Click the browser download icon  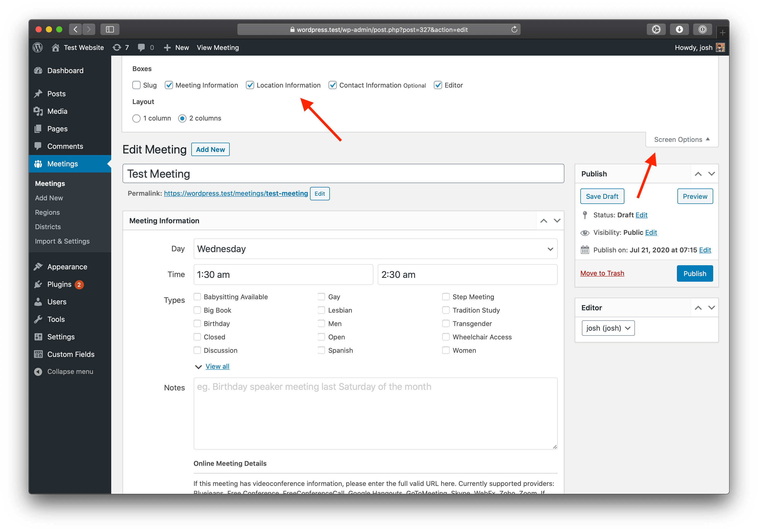click(679, 29)
